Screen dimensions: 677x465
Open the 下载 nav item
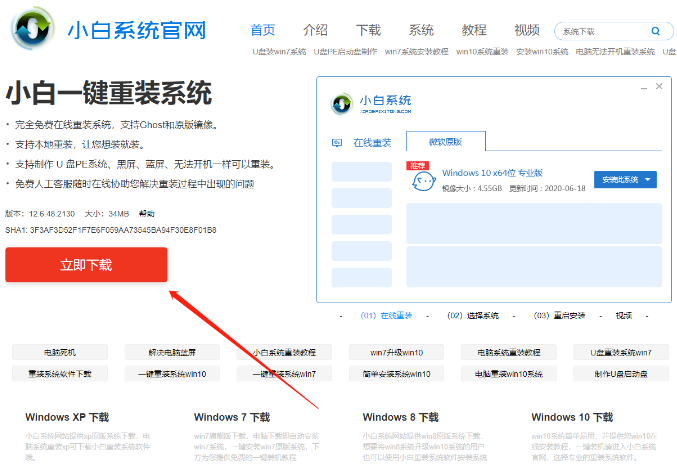(x=368, y=30)
